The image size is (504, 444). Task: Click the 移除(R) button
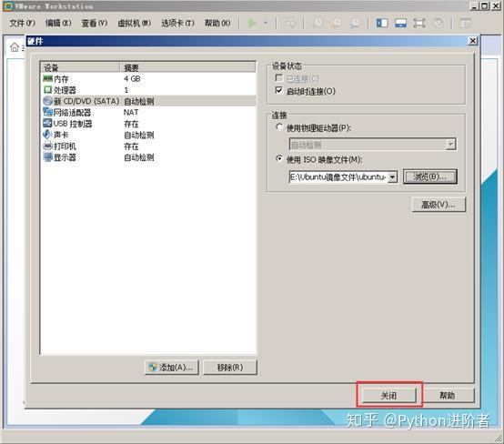(230, 368)
